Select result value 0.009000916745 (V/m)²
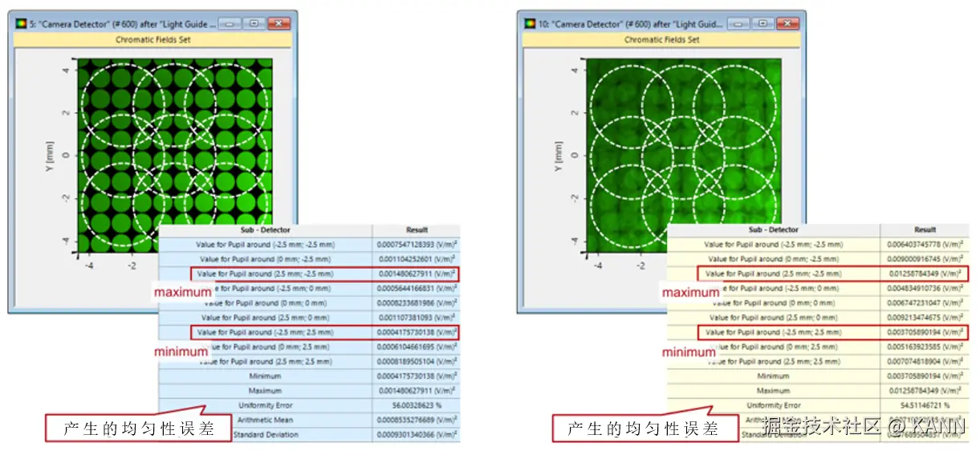 tap(925, 258)
